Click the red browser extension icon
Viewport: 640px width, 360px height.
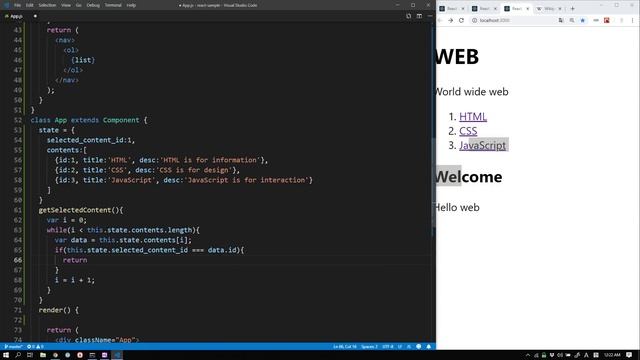click(x=607, y=20)
